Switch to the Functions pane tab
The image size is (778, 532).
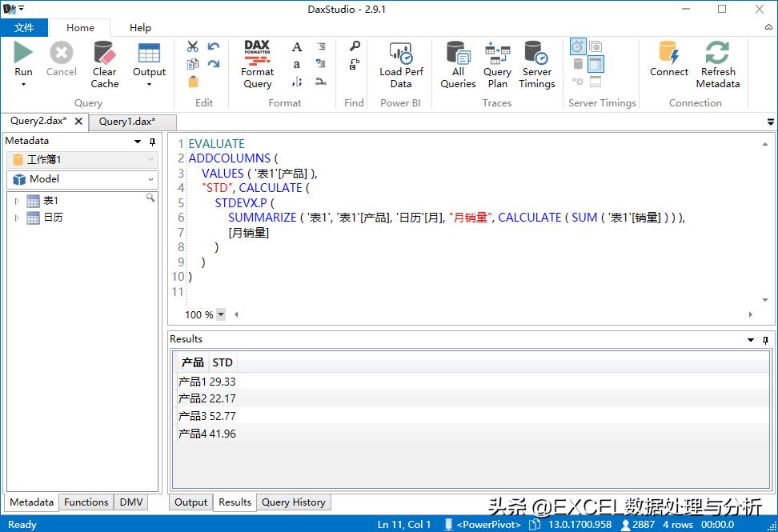(x=86, y=502)
